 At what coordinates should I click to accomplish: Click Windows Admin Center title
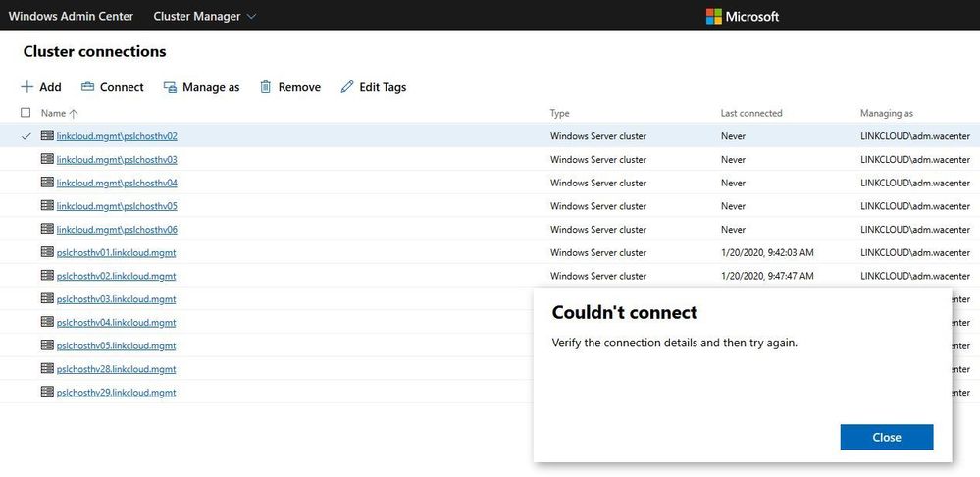(71, 16)
